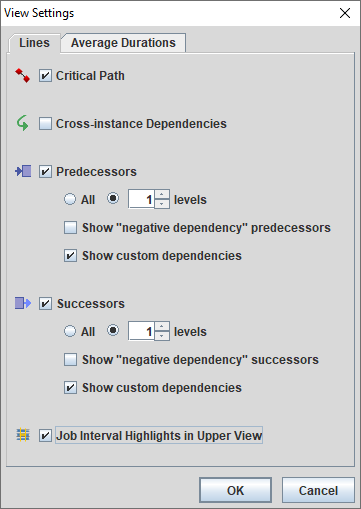Increase Predecessors levels with up arrow
Screen dimensions: 361x509
[162, 194]
